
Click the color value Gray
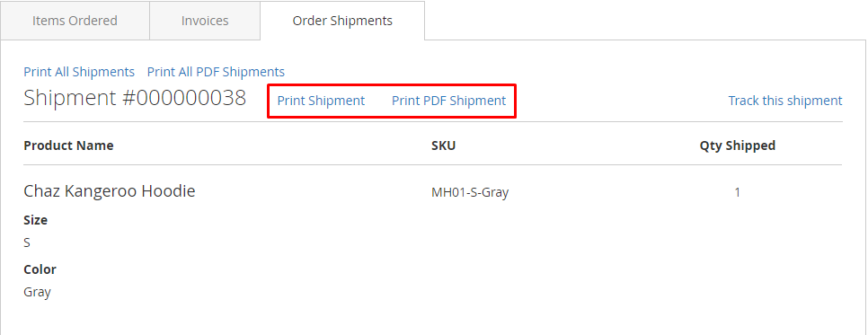(x=37, y=292)
